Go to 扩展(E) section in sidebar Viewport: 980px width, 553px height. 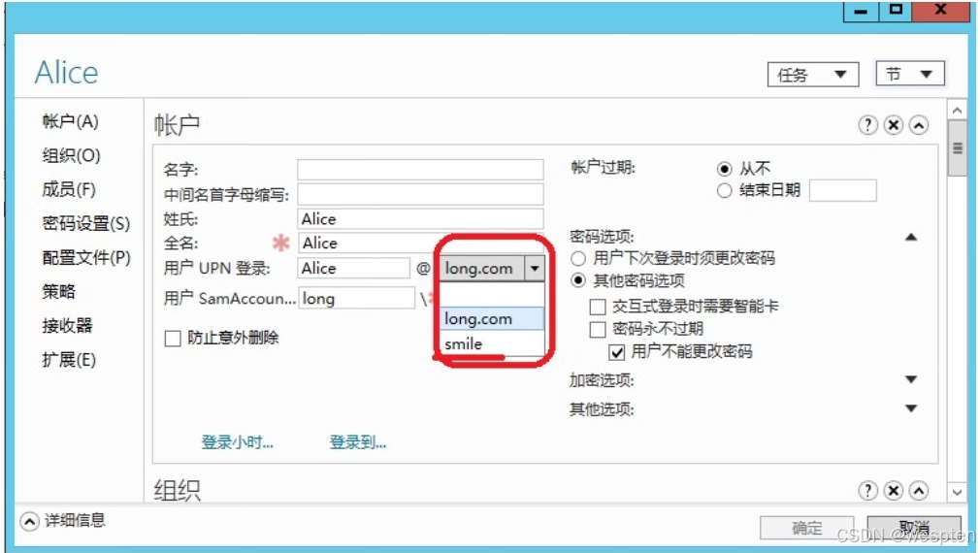tap(69, 360)
